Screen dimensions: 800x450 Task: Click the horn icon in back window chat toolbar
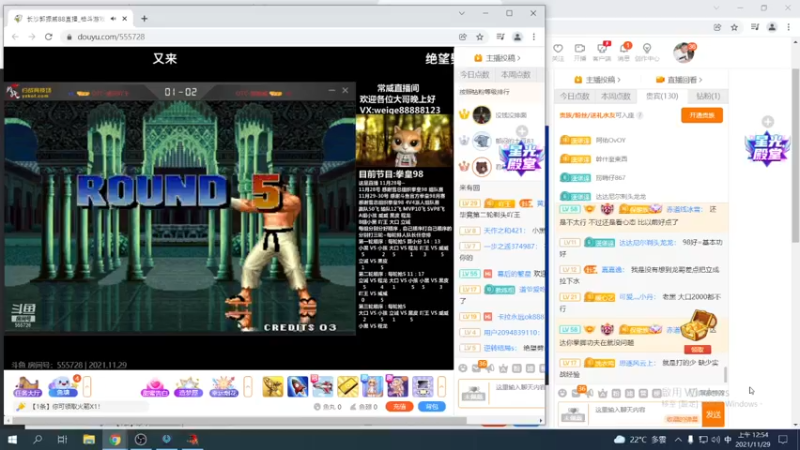(x=590, y=393)
